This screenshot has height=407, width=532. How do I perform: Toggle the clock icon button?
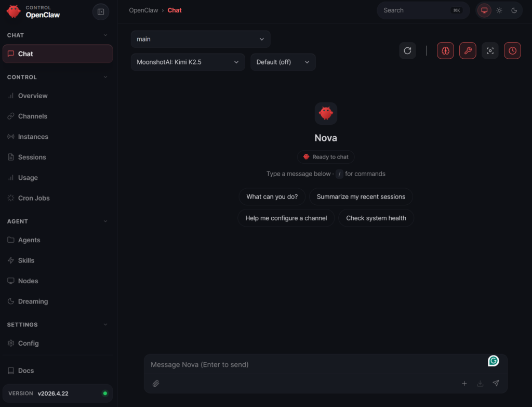click(x=512, y=50)
